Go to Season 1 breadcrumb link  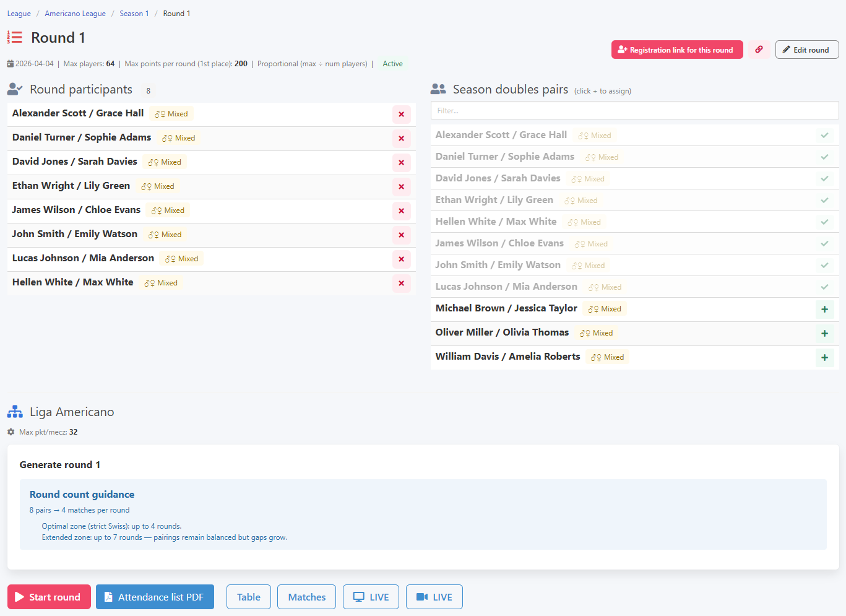click(134, 14)
